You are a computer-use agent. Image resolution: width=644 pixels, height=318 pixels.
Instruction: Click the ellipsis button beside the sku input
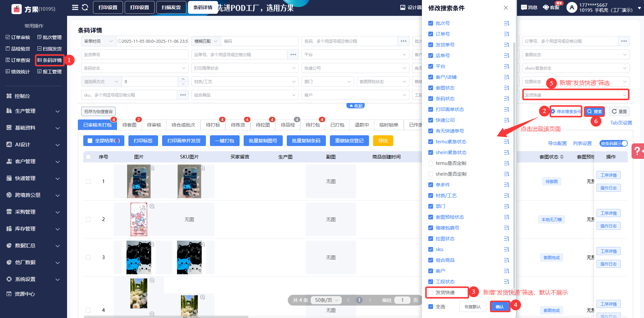(x=183, y=95)
